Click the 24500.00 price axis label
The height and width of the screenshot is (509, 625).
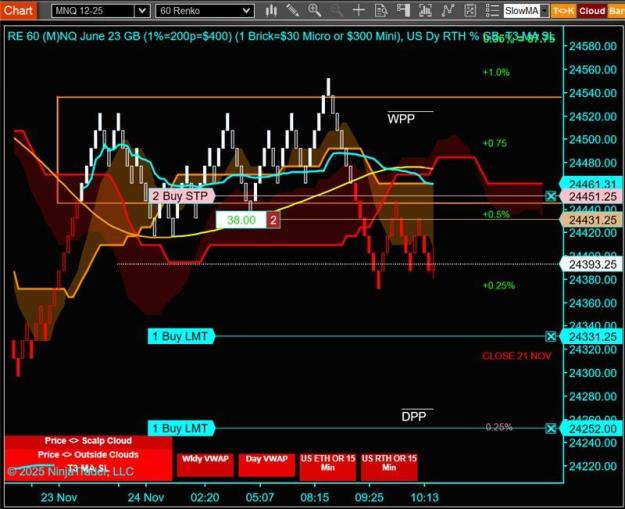tap(593, 140)
